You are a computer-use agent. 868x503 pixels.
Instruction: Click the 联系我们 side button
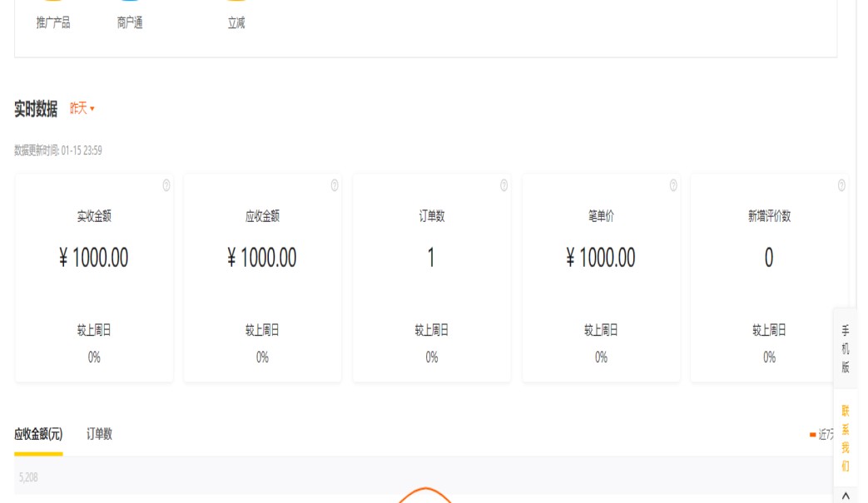(x=846, y=438)
